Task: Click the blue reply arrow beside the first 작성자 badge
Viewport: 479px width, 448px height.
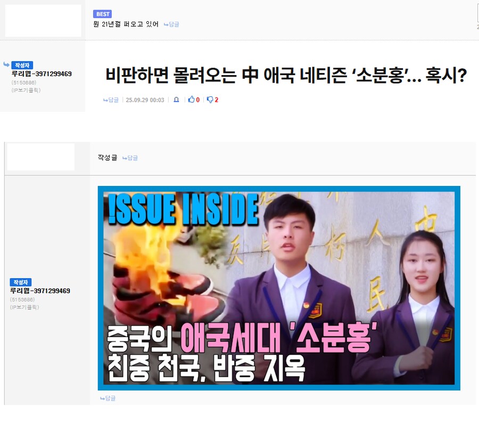Action: 6,64
